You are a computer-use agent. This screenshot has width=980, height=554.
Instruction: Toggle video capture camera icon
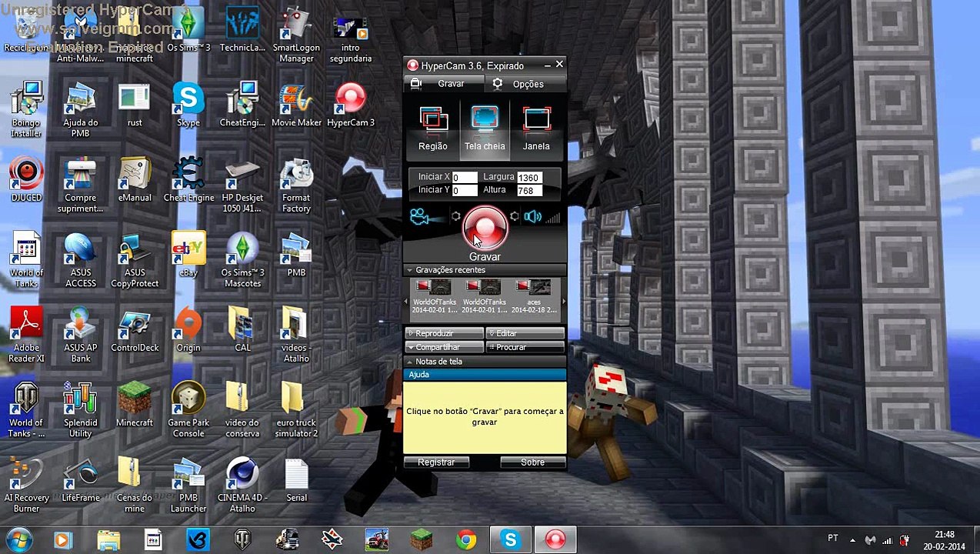point(419,218)
